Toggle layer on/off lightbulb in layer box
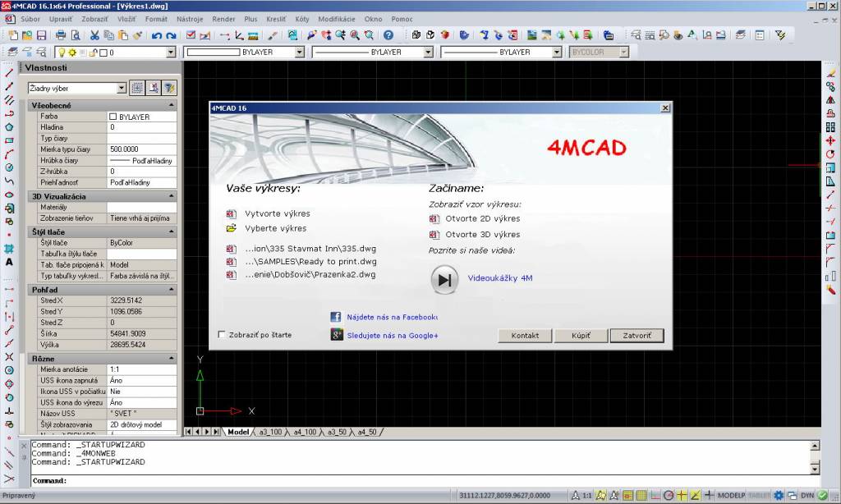Screen dimensions: 841x504 [x=61, y=53]
